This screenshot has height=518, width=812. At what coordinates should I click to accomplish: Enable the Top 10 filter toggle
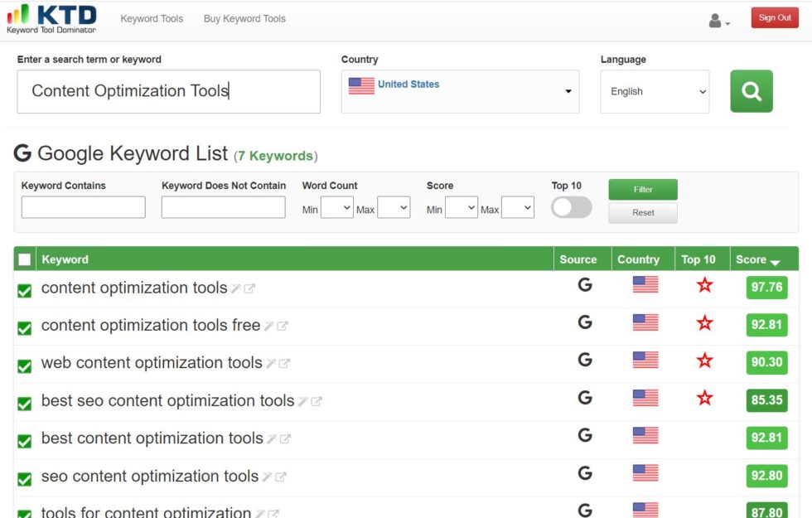point(570,207)
